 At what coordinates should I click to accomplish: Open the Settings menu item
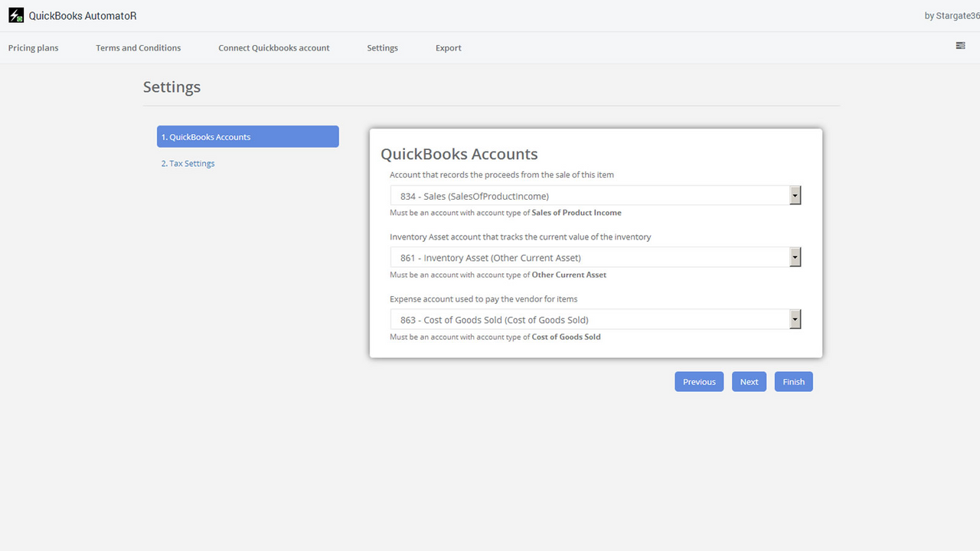382,47
